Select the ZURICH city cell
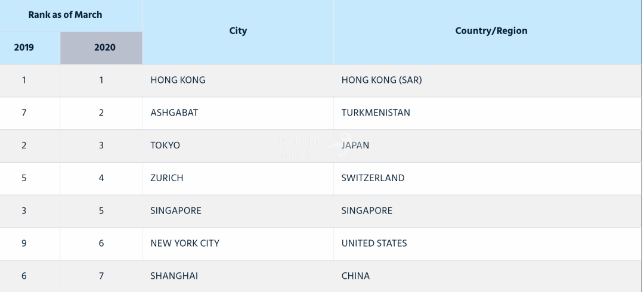Screen dimensions: 644x292 (238, 179)
